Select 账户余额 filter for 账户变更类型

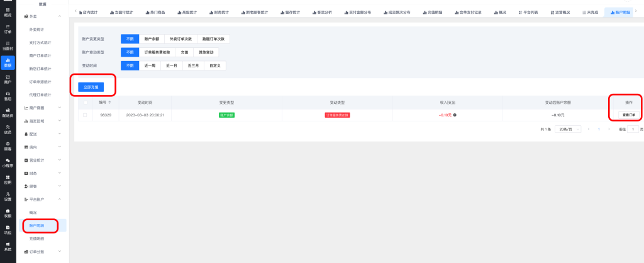pos(149,39)
